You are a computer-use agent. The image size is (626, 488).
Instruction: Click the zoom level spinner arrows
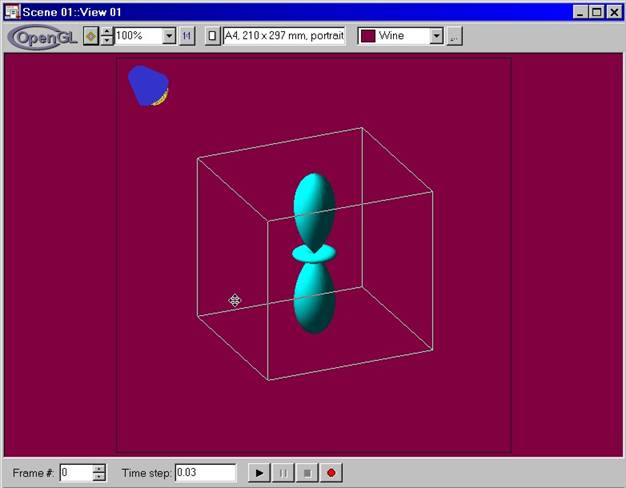(x=107, y=36)
